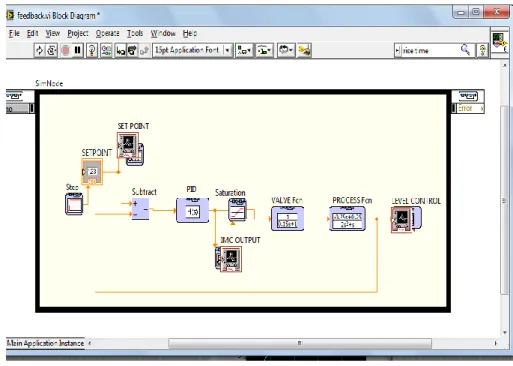Select the Subtract summation block

140,209
